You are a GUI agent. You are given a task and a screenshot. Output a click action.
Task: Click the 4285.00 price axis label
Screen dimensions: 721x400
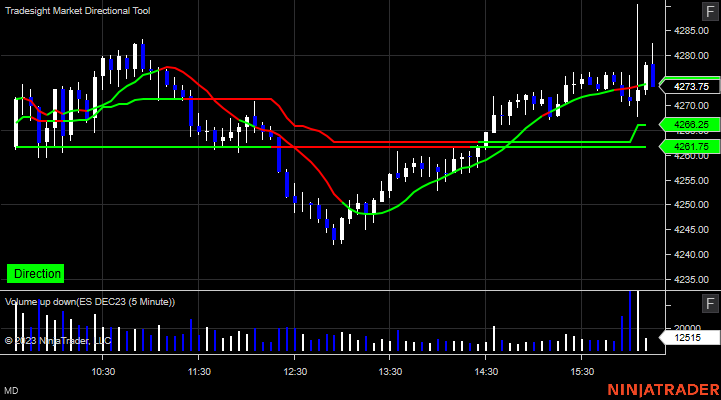(x=691, y=31)
